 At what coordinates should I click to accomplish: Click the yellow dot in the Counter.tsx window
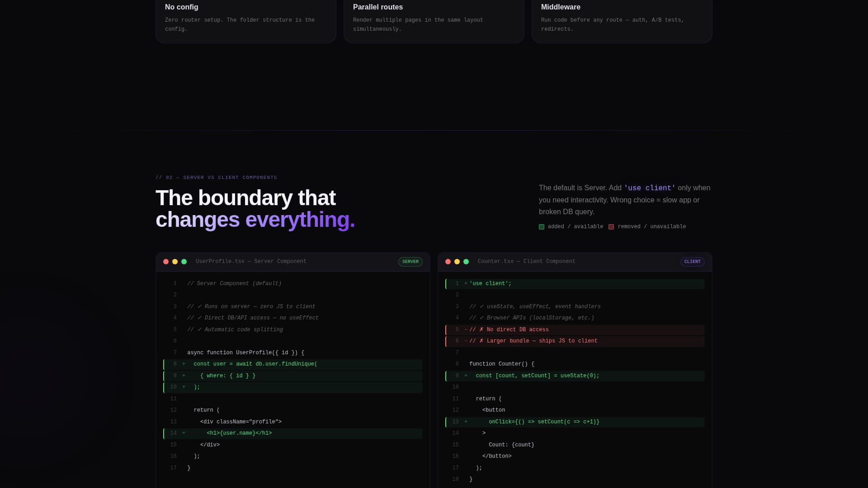(457, 262)
